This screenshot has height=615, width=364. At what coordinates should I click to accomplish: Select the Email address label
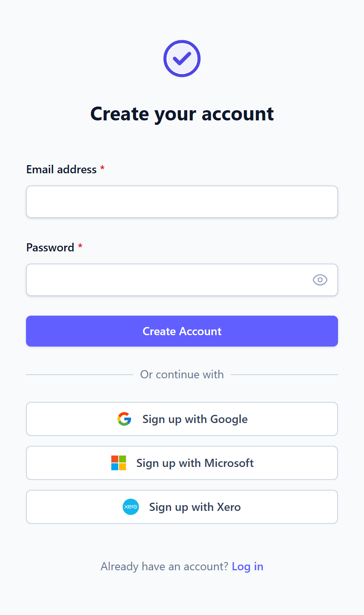point(61,169)
